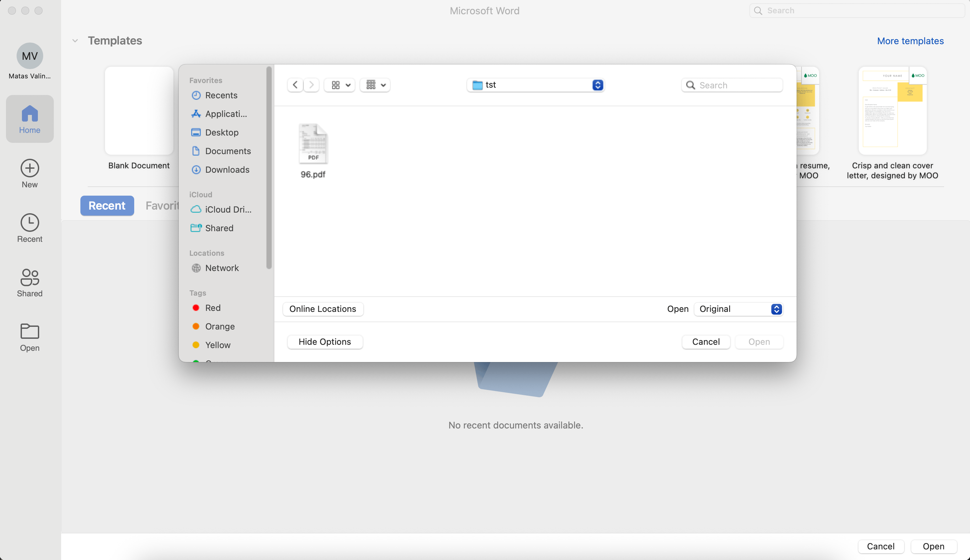Select Recents in Favorites sidebar
This screenshot has height=560, width=970.
221,95
